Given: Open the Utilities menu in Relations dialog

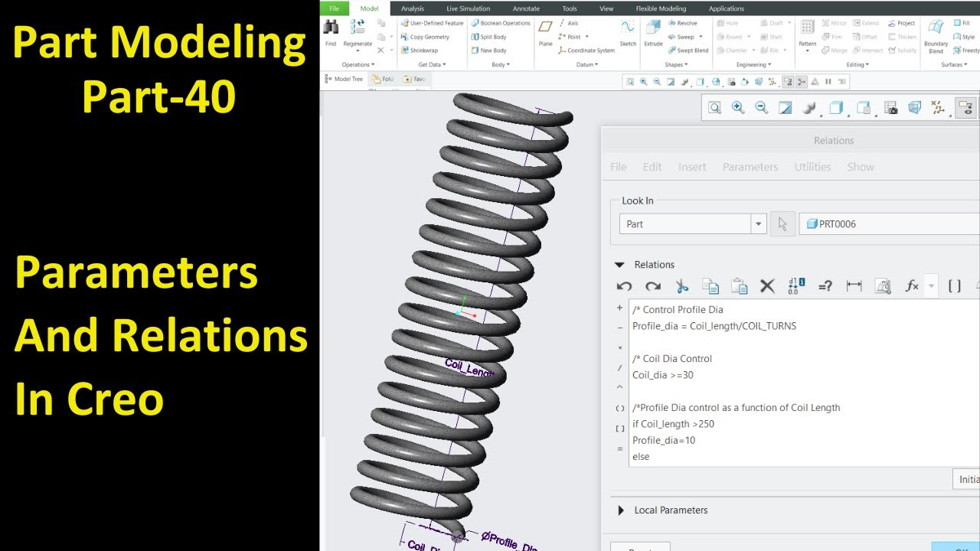Looking at the screenshot, I should [812, 167].
